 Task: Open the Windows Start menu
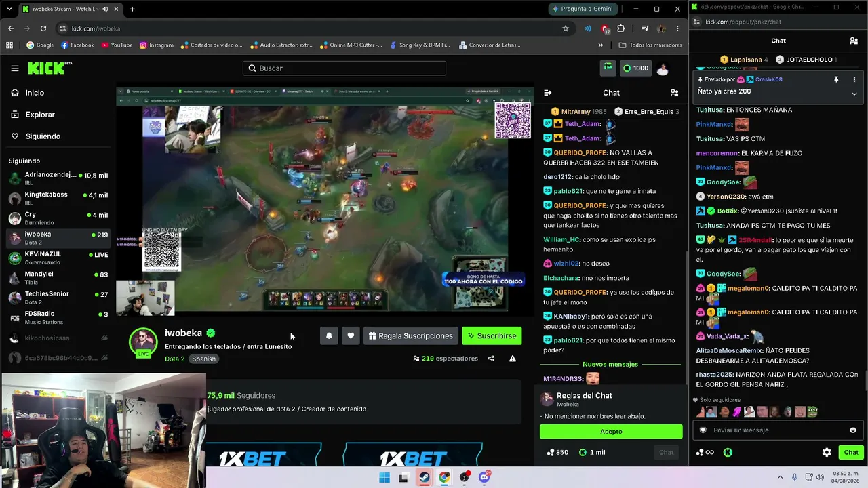pyautogui.click(x=384, y=477)
